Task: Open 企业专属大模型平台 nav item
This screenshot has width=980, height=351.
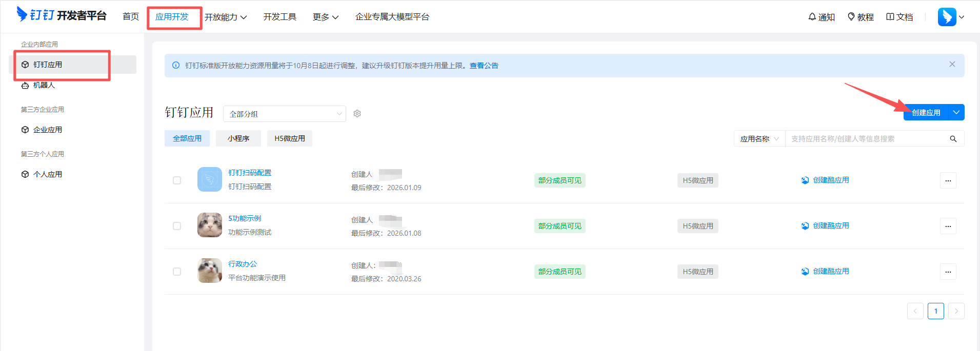Action: tap(392, 17)
